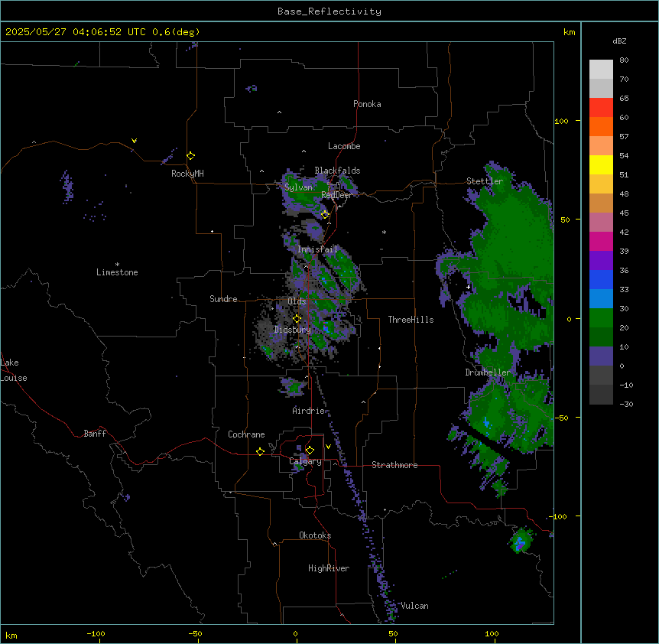Click the Airdrie city label
This screenshot has height=644, width=659.
(x=309, y=411)
